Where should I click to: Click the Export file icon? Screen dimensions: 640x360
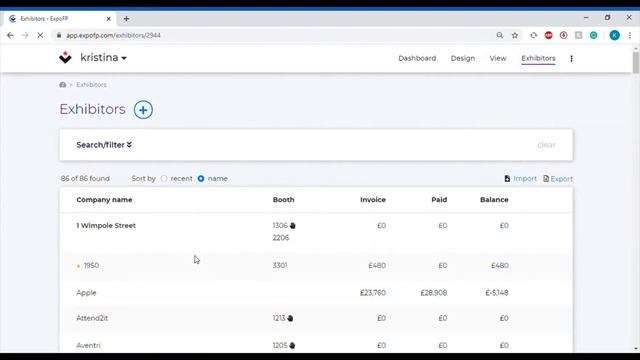546,179
